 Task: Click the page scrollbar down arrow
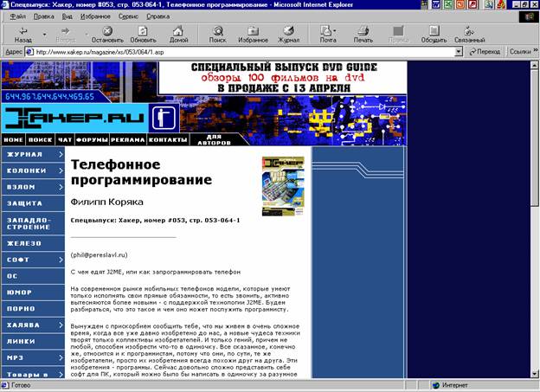point(534,374)
